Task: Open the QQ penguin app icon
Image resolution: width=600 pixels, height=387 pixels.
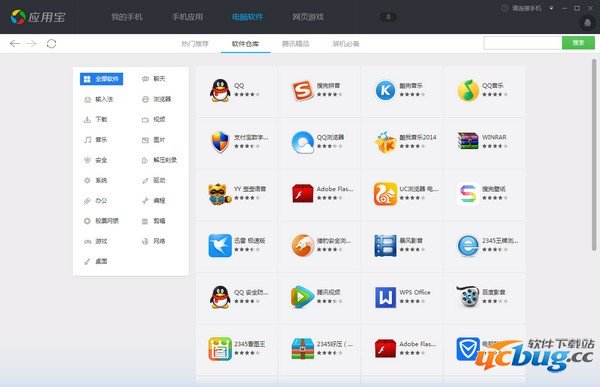Action: [220, 91]
